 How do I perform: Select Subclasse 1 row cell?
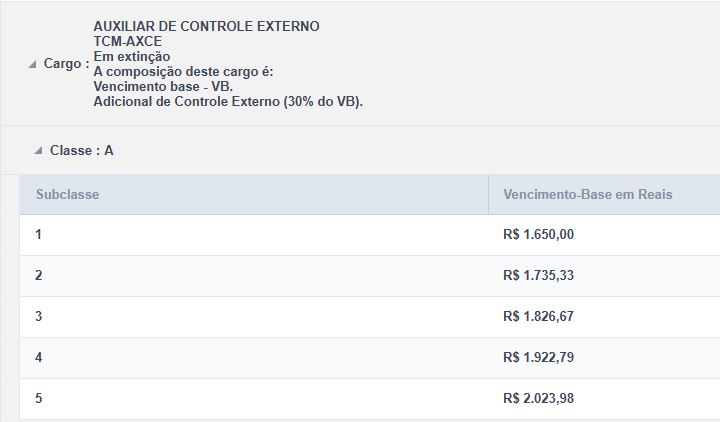coord(39,234)
